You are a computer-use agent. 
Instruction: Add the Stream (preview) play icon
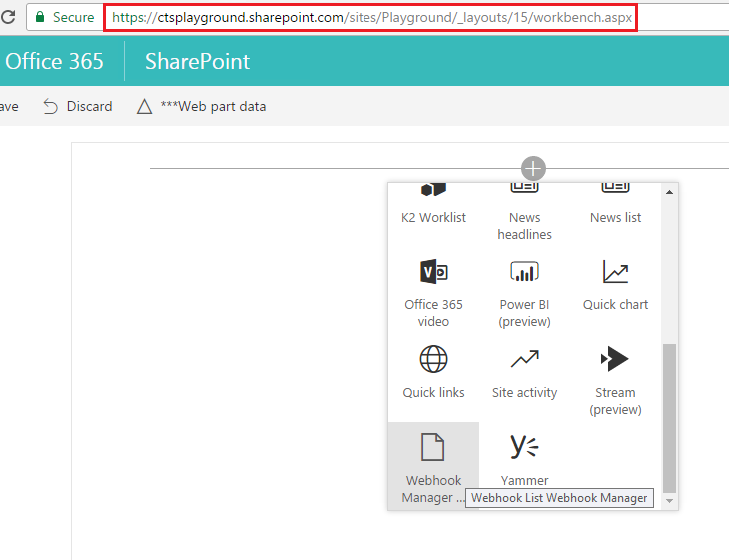point(614,359)
